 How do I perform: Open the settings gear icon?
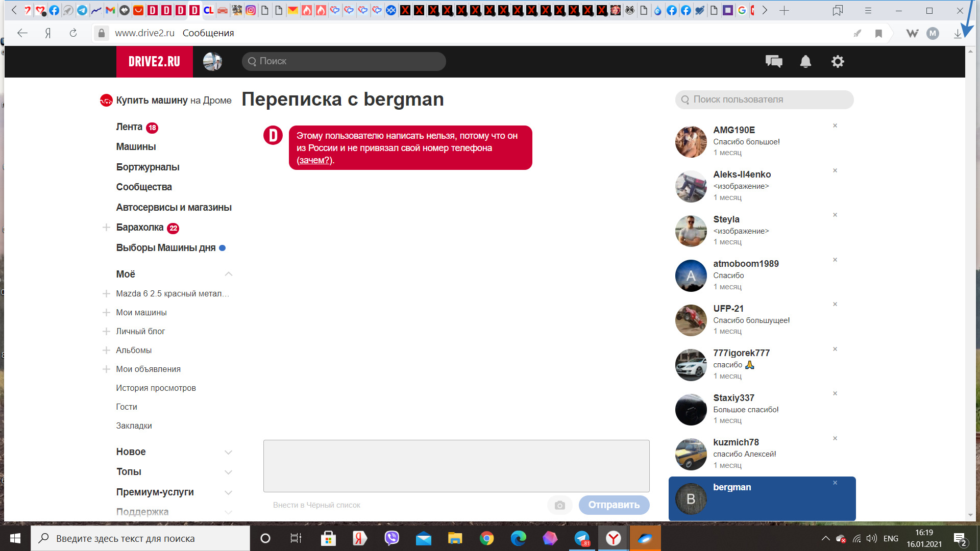(x=838, y=62)
